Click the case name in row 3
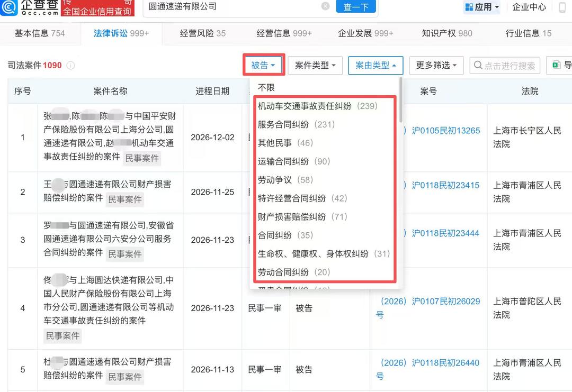 point(109,239)
